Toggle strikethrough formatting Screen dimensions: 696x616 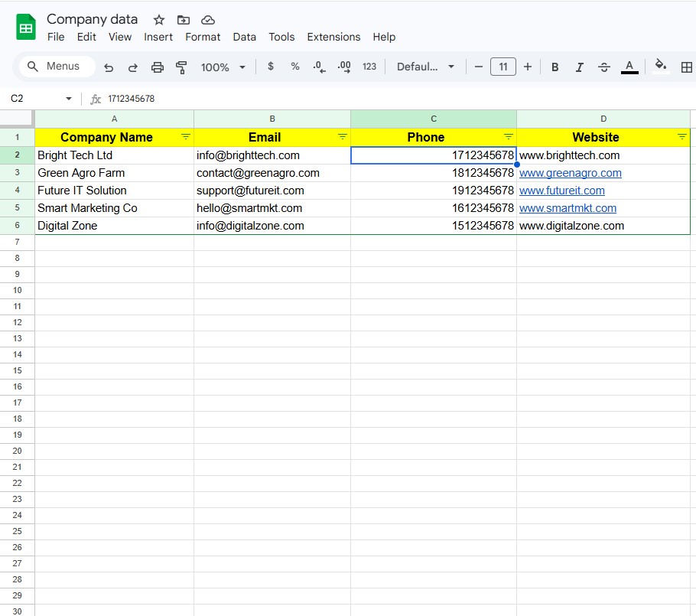point(603,67)
